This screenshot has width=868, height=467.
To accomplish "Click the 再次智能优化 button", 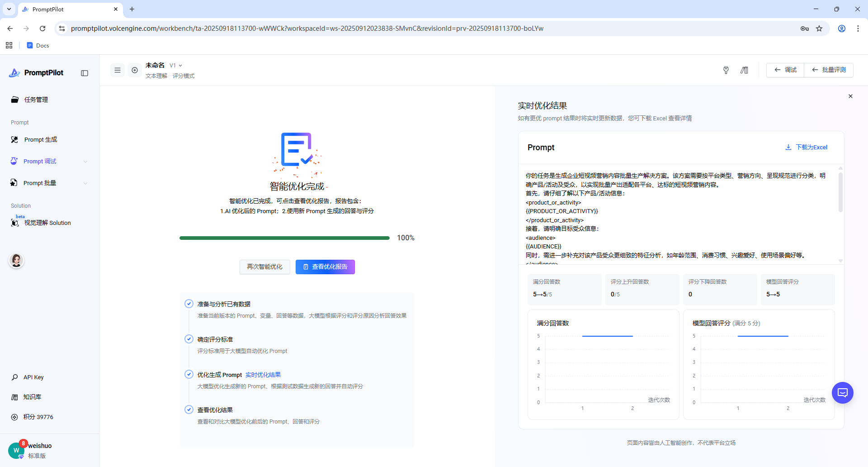I will point(265,267).
